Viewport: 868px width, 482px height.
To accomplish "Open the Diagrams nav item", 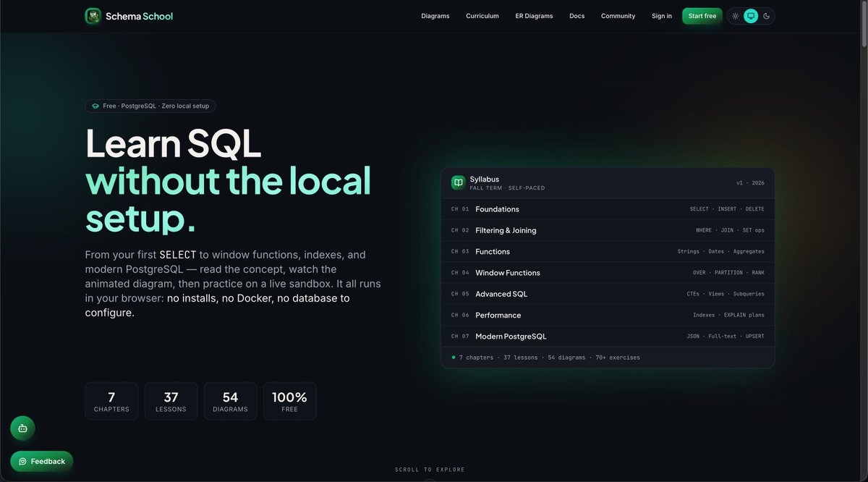I will (435, 16).
